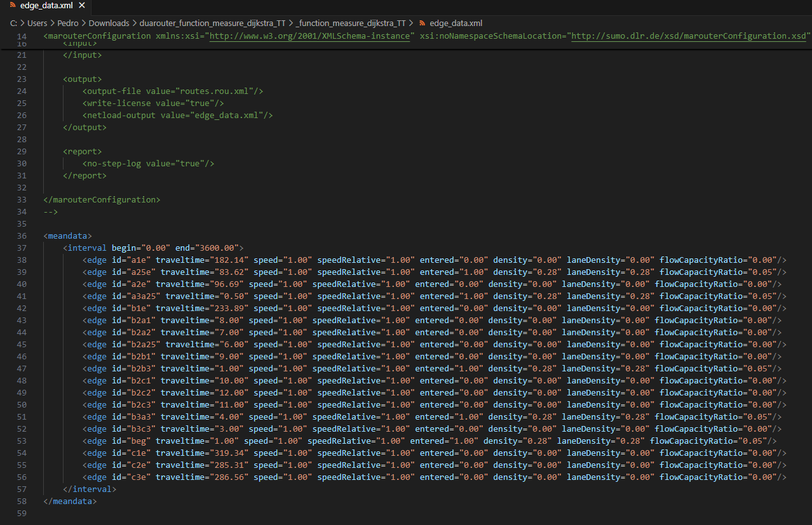Screen dimensions: 812x525
Task: Click edge_data.xml in the breadcrumb path
Action: click(x=456, y=23)
